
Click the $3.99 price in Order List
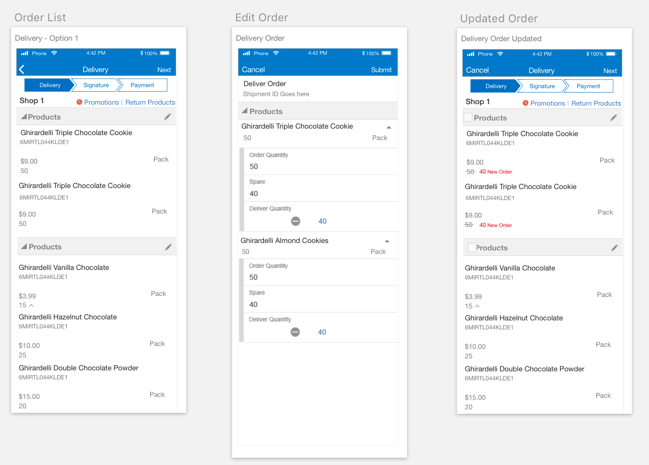(x=27, y=296)
